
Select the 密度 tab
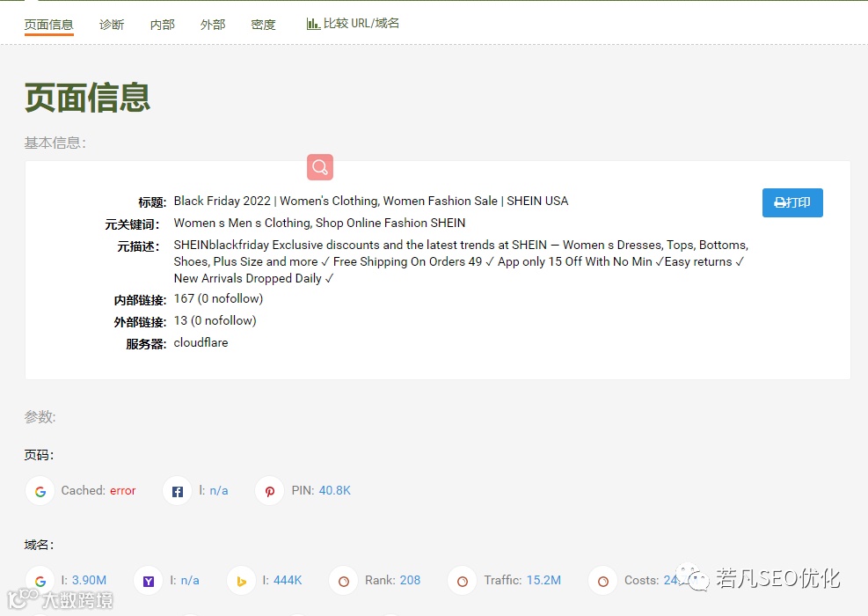click(x=263, y=25)
